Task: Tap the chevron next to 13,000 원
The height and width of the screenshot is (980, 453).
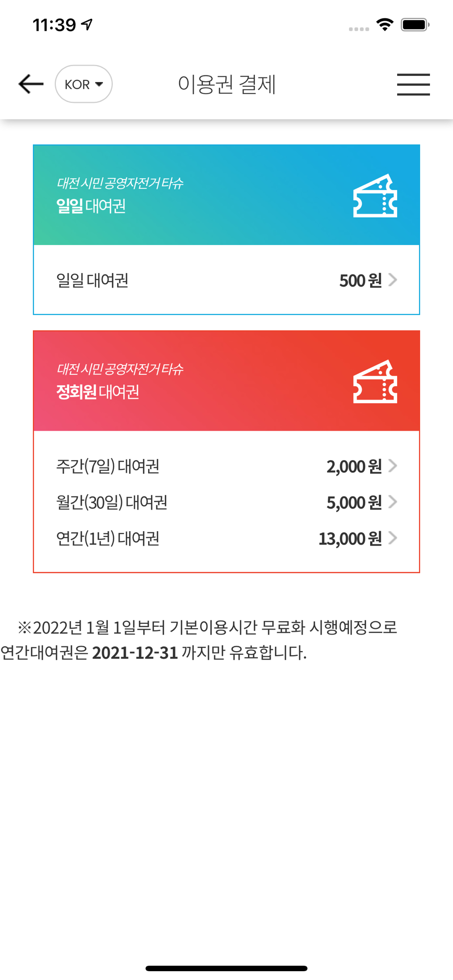Action: (393, 538)
